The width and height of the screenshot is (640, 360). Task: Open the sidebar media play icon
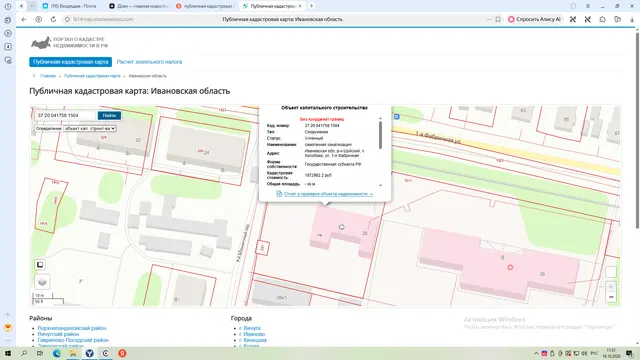[8, 33]
